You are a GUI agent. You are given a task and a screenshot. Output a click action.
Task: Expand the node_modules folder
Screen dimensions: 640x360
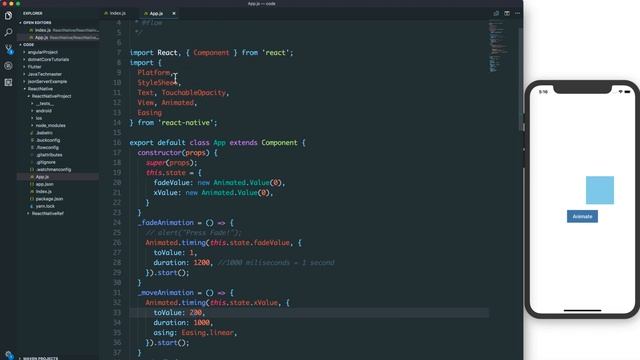[50, 126]
